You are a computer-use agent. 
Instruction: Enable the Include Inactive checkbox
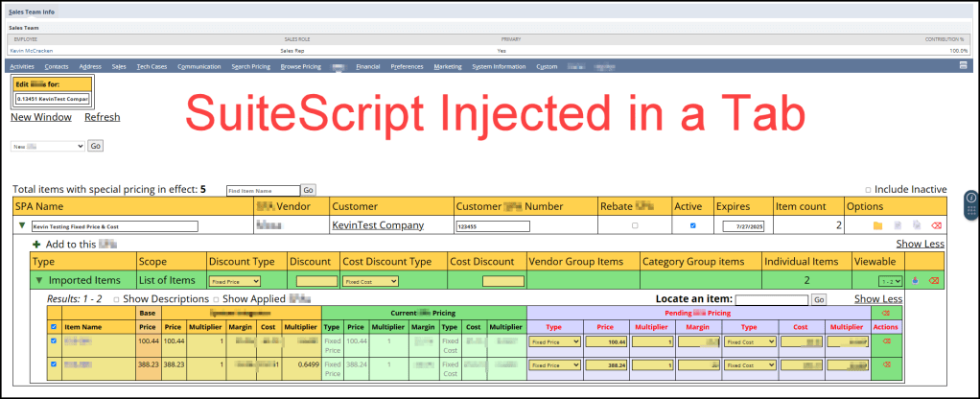click(869, 190)
